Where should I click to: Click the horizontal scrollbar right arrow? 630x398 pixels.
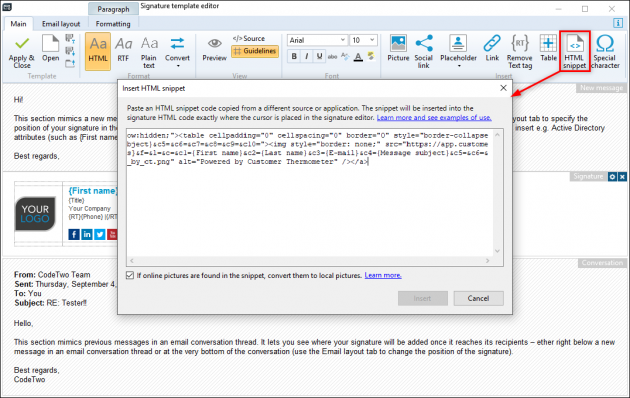click(488, 261)
